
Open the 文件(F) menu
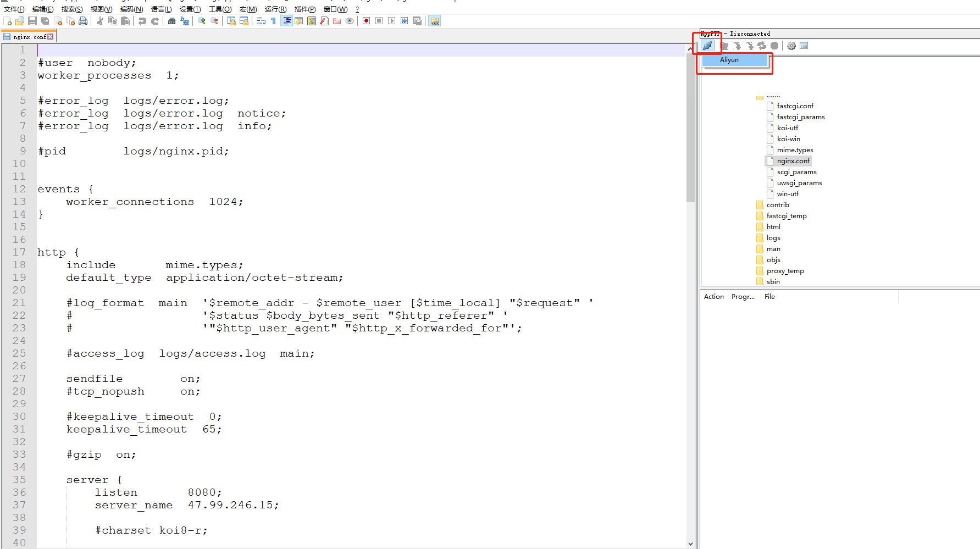14,9
